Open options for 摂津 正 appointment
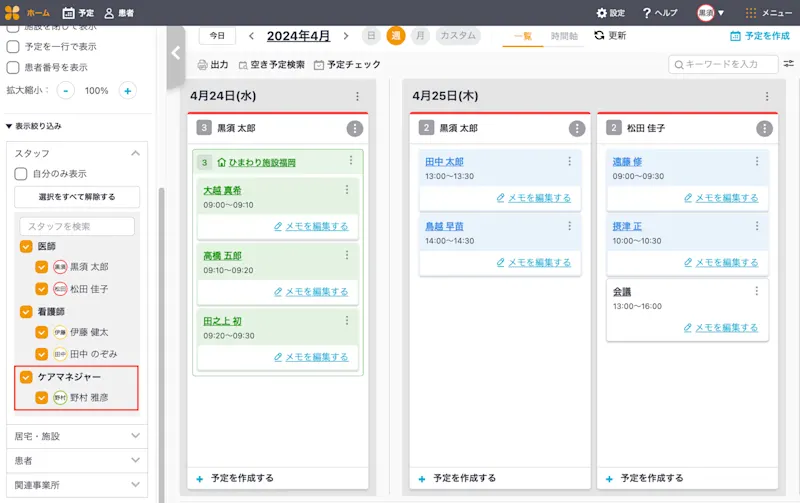 point(757,225)
